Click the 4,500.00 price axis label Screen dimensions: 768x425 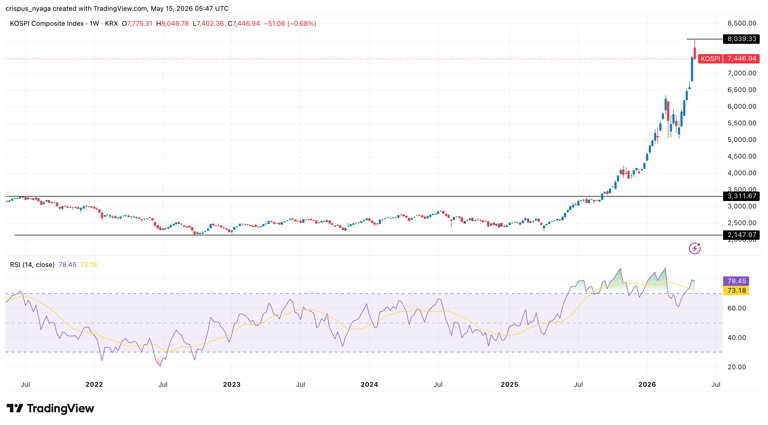pyautogui.click(x=742, y=156)
